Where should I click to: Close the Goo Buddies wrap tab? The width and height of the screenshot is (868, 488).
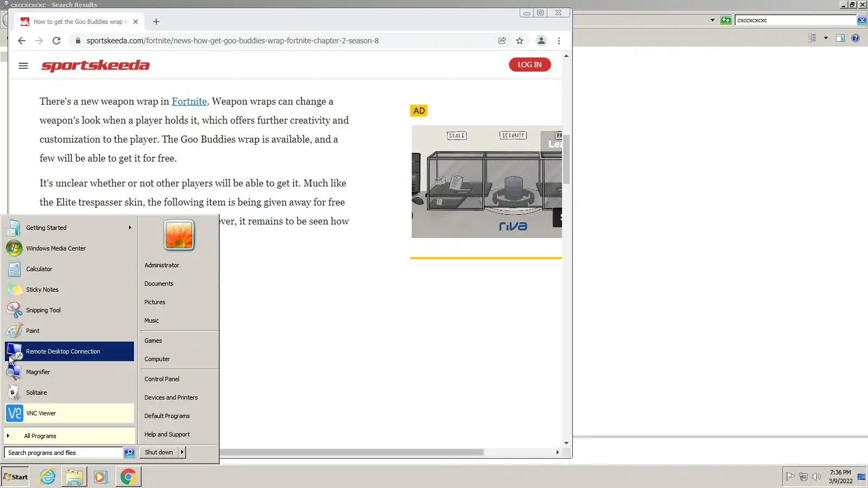[x=136, y=22]
